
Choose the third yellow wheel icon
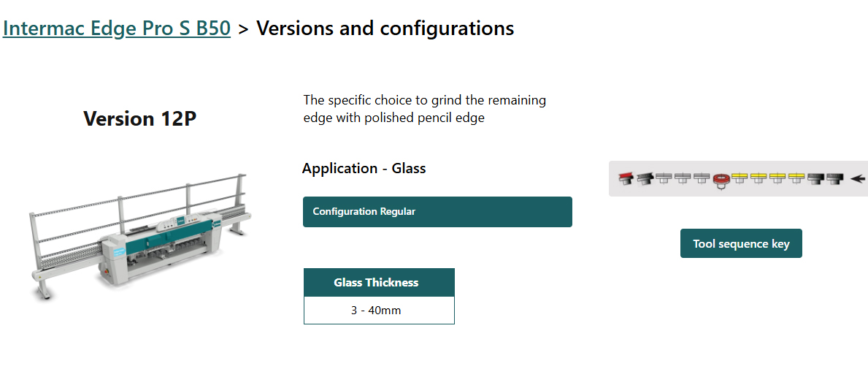click(778, 178)
